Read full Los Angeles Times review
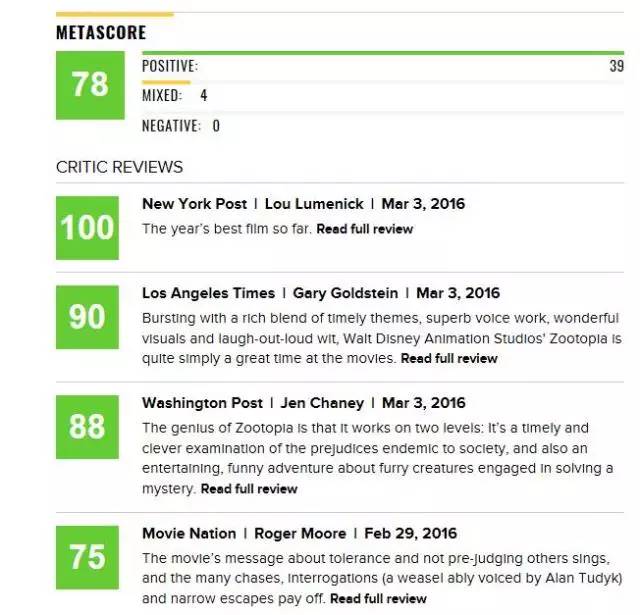 pos(448,358)
